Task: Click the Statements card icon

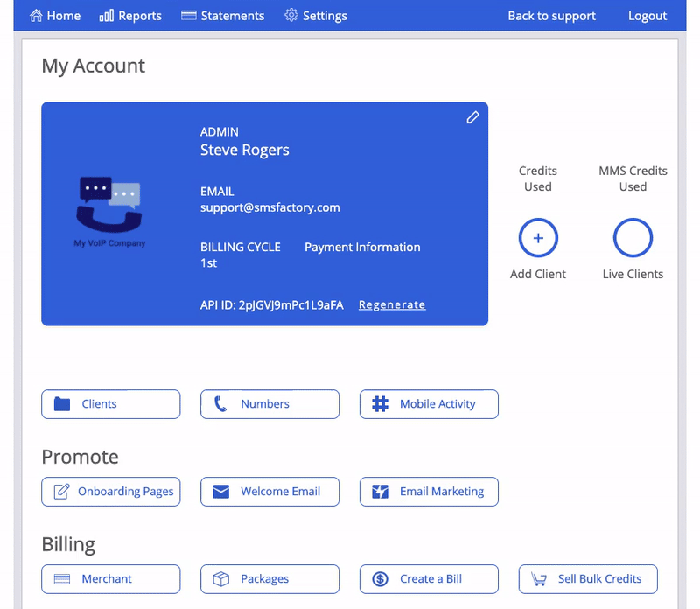Action: click(x=188, y=16)
